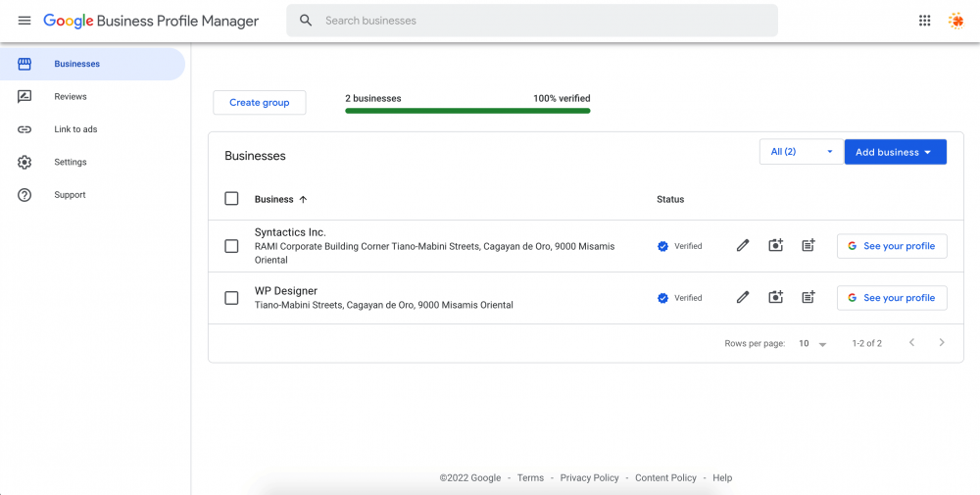Click the Businesses table heading
Screen dimensions: 980x495
click(x=255, y=156)
